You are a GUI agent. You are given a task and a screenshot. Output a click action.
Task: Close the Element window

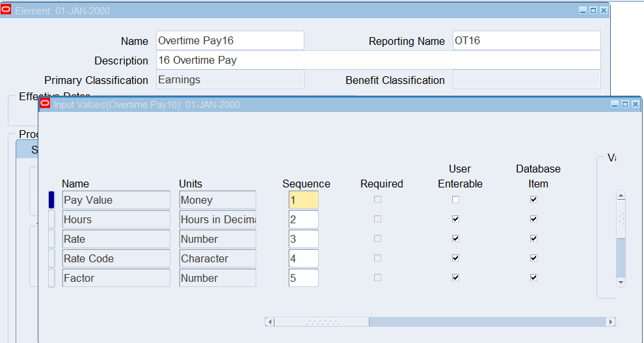click(x=603, y=11)
